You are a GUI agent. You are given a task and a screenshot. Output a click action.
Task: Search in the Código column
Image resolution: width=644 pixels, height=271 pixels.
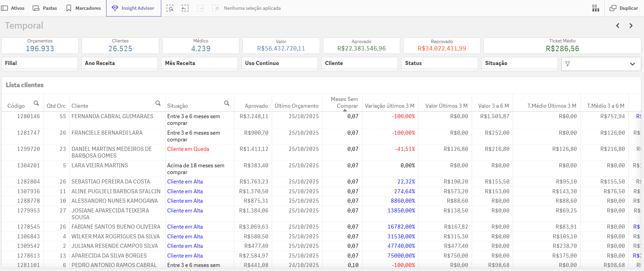click(36, 103)
